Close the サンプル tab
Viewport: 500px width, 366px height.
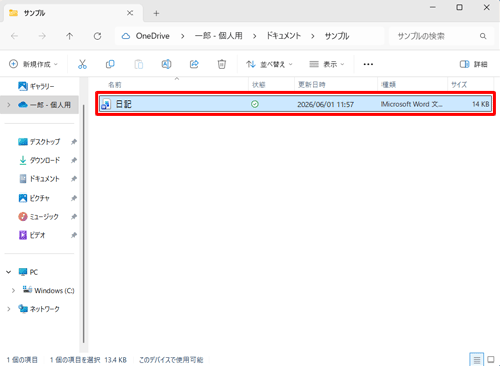(130, 13)
